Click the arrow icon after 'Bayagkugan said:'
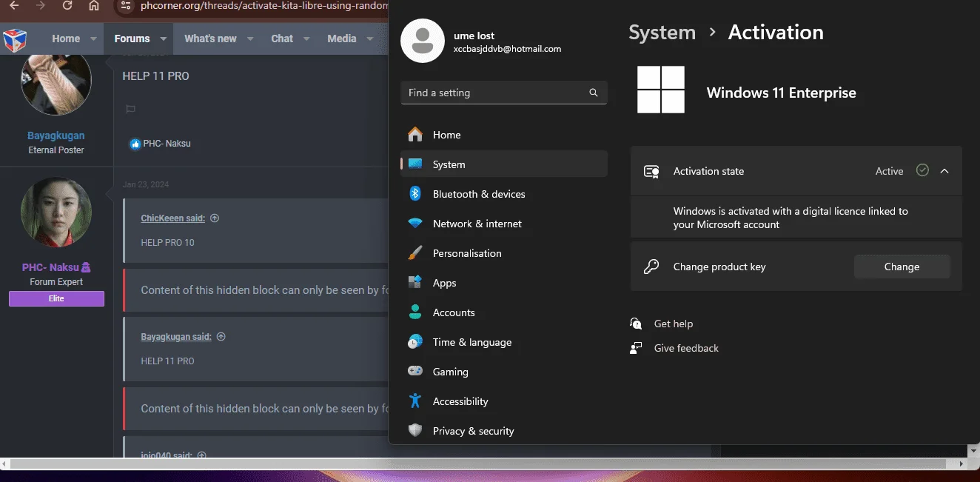This screenshot has height=482, width=980. [221, 337]
